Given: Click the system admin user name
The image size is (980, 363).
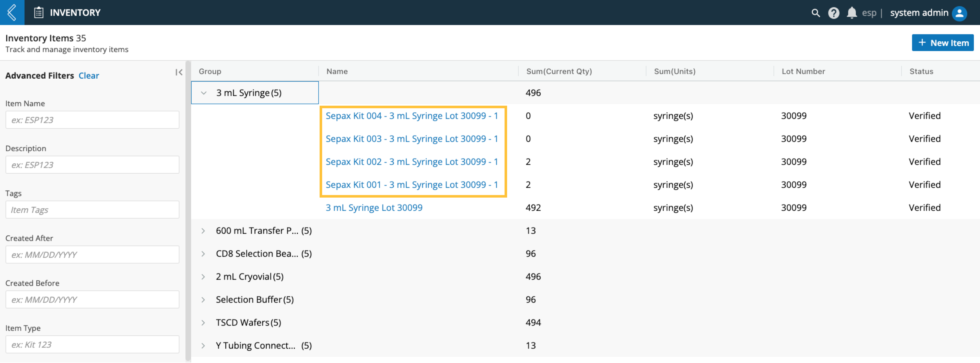Looking at the screenshot, I should tap(919, 13).
